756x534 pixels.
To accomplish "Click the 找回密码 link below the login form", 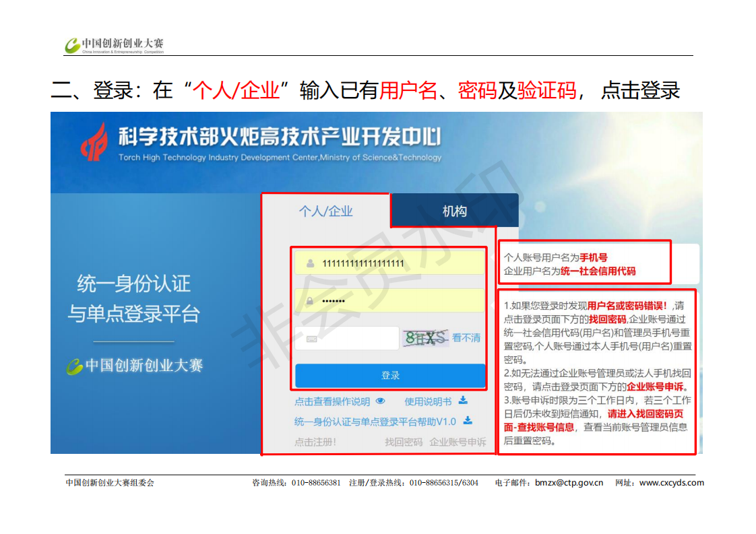I will [404, 442].
